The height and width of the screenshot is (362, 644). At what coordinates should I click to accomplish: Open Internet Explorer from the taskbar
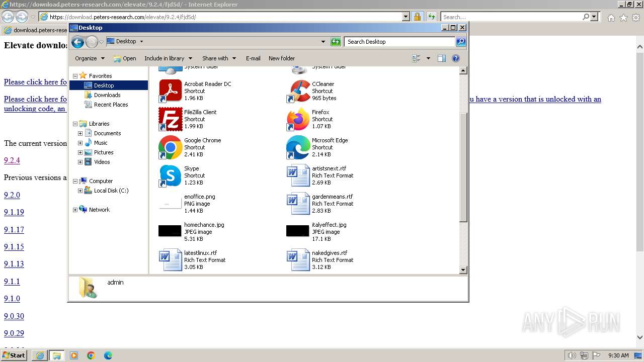click(40, 355)
